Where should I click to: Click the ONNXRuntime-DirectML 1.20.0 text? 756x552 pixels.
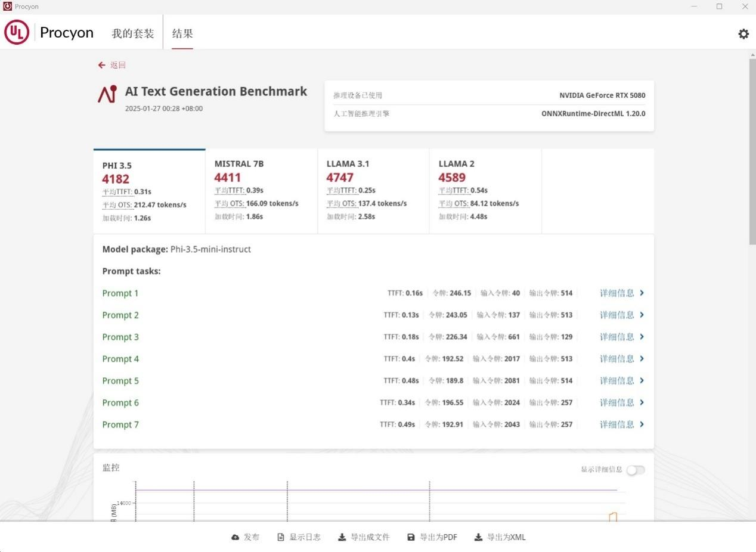593,113
